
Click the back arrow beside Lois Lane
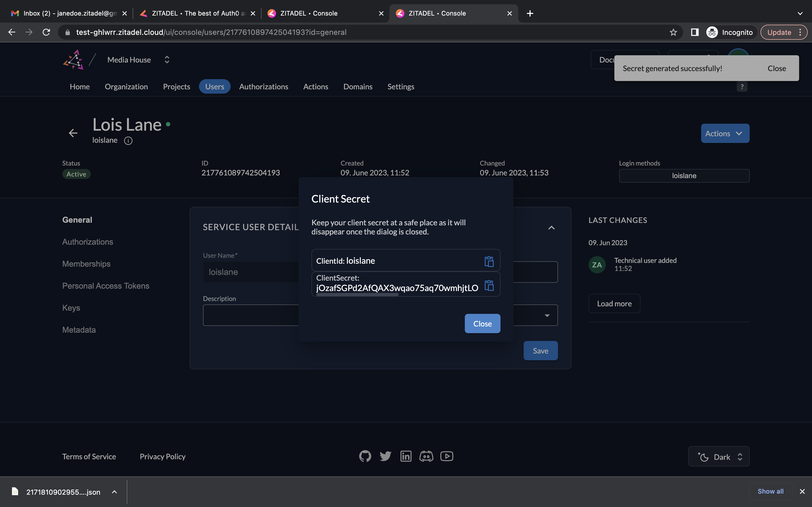[73, 133]
